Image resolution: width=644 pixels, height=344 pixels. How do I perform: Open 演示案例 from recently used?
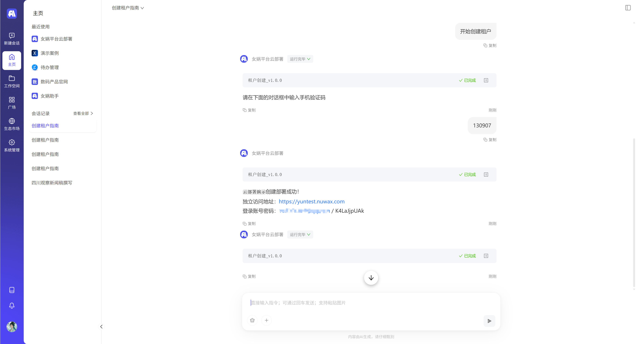click(x=49, y=53)
